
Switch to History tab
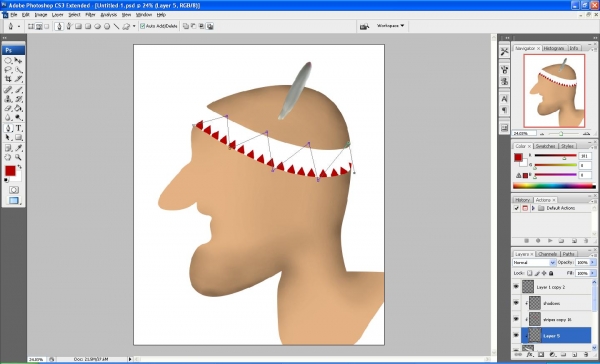point(522,200)
